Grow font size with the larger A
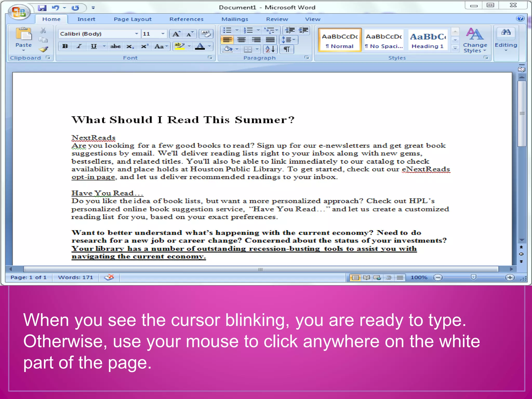The width and height of the screenshot is (532, 399). pyautogui.click(x=176, y=34)
